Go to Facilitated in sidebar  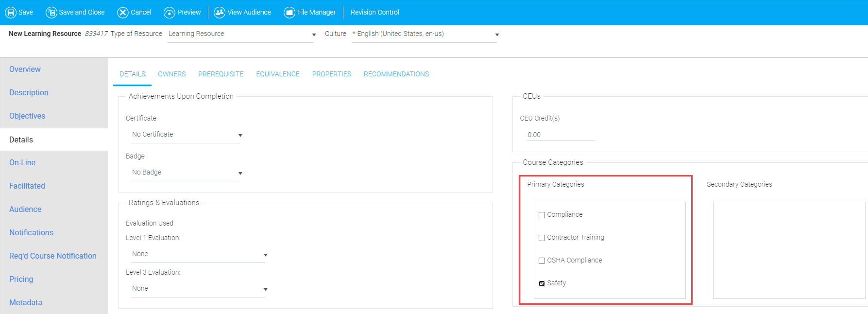tap(27, 186)
